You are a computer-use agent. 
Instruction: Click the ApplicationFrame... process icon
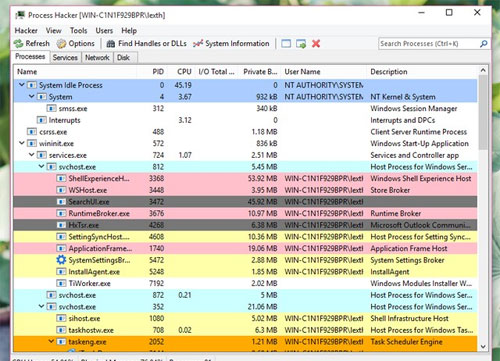[x=61, y=248]
